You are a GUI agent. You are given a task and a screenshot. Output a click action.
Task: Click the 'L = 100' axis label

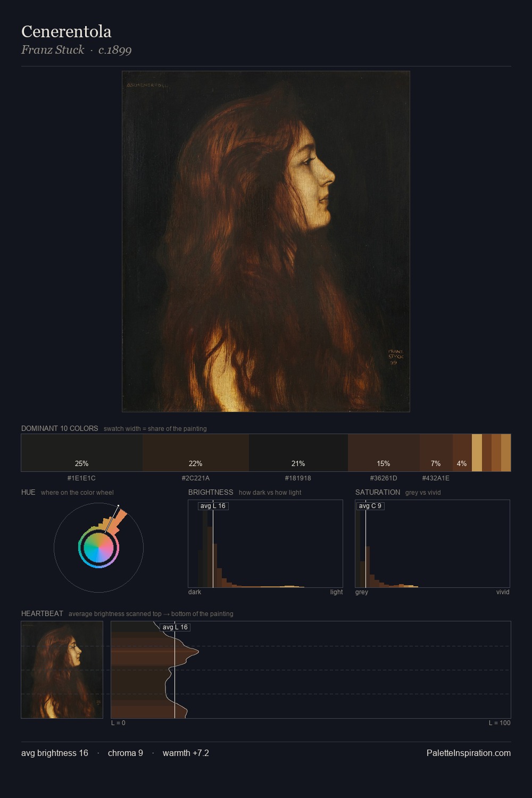(500, 723)
